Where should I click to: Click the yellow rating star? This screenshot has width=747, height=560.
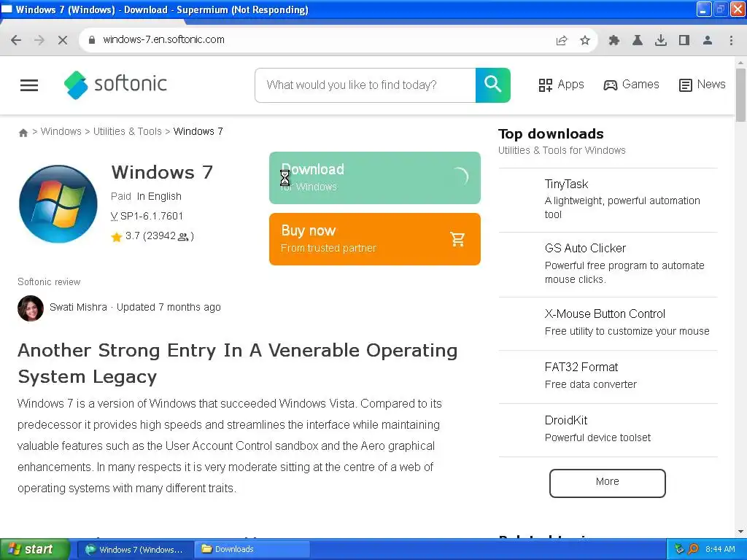point(117,237)
